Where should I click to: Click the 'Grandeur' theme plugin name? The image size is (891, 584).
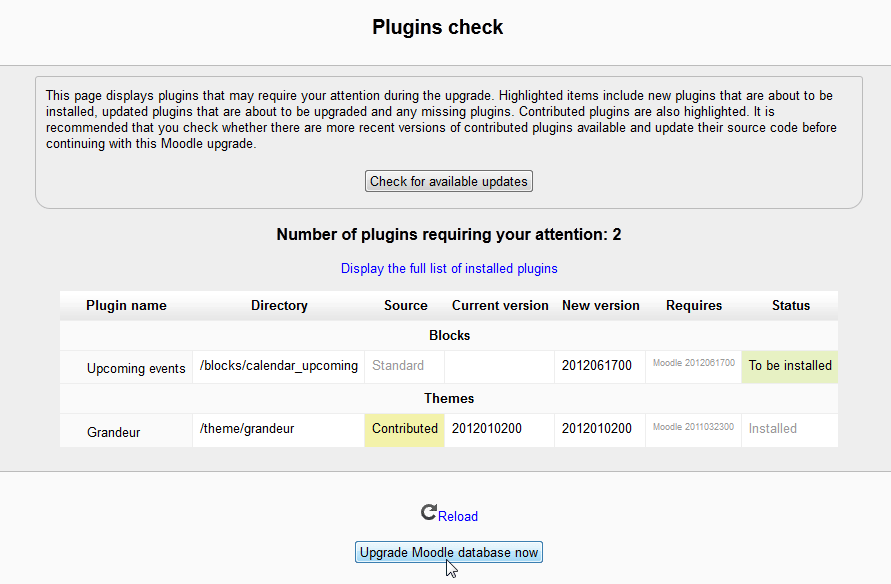[x=113, y=432]
